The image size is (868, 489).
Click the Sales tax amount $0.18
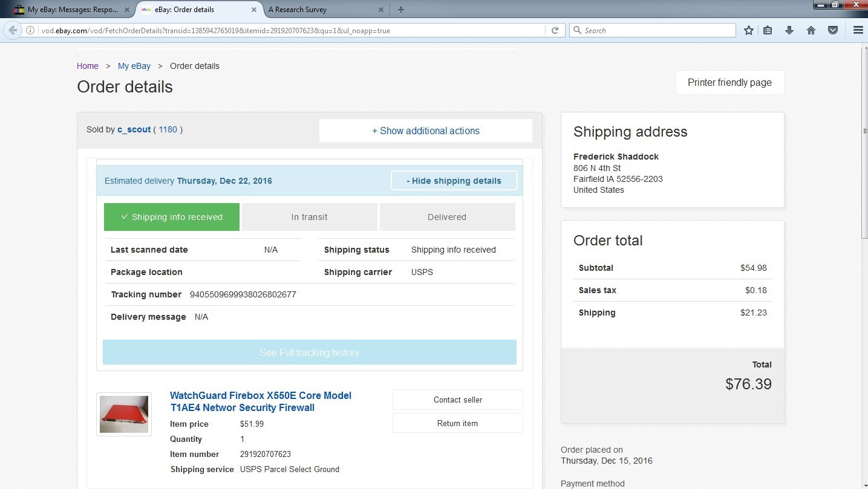756,290
